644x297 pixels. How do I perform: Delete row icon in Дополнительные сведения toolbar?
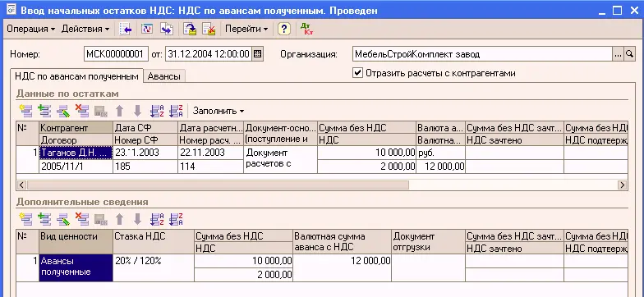(82, 219)
